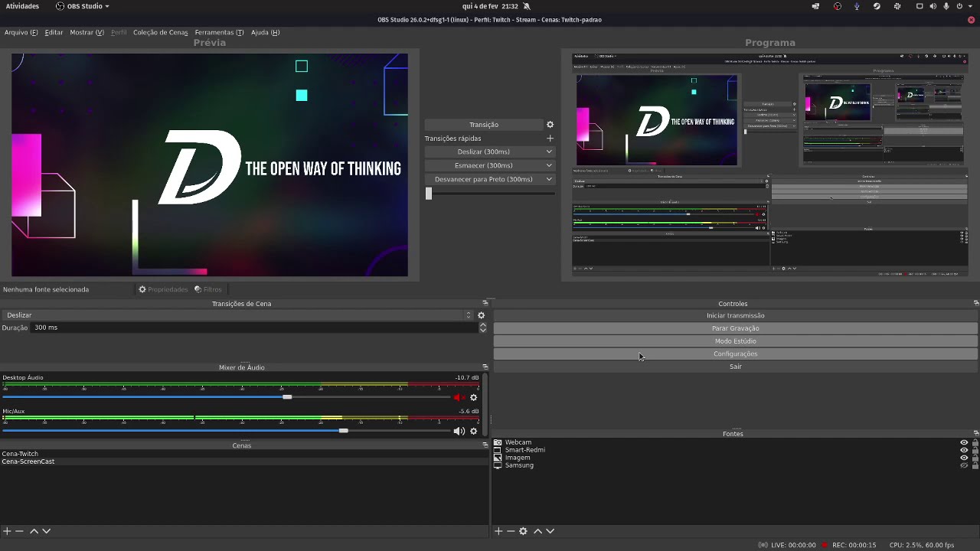The height and width of the screenshot is (551, 980).
Task: Pop out the Transições de Cena dock
Action: (485, 304)
